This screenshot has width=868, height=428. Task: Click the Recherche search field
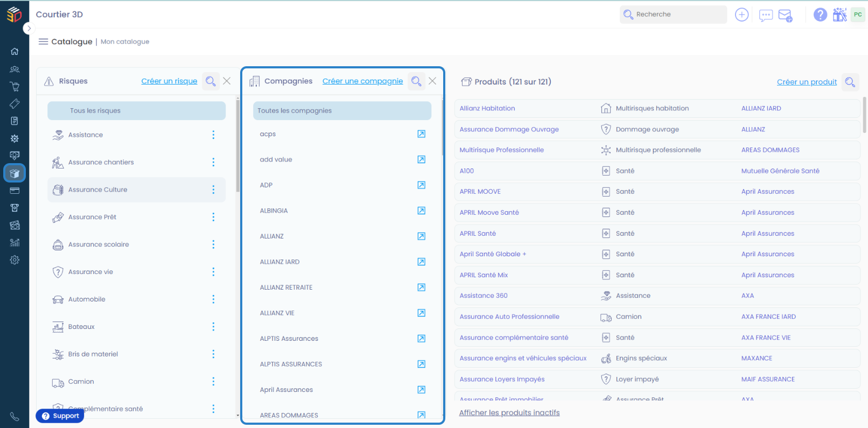673,15
